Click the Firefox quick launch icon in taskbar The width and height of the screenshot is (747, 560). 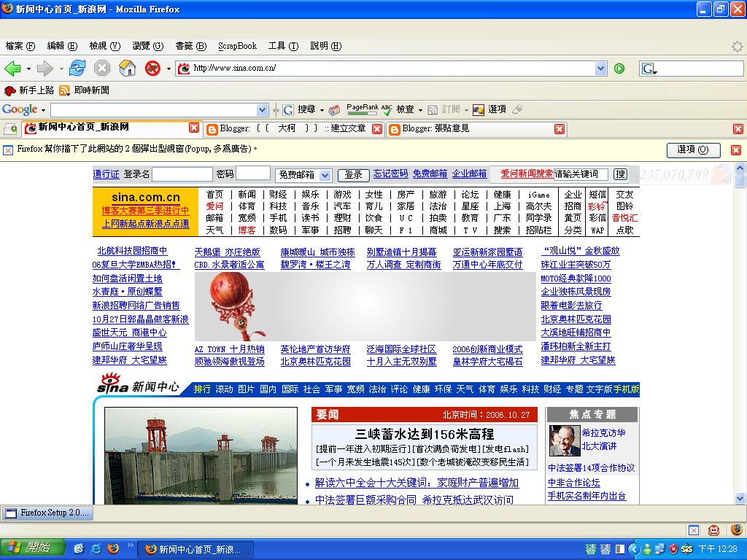pos(113,549)
